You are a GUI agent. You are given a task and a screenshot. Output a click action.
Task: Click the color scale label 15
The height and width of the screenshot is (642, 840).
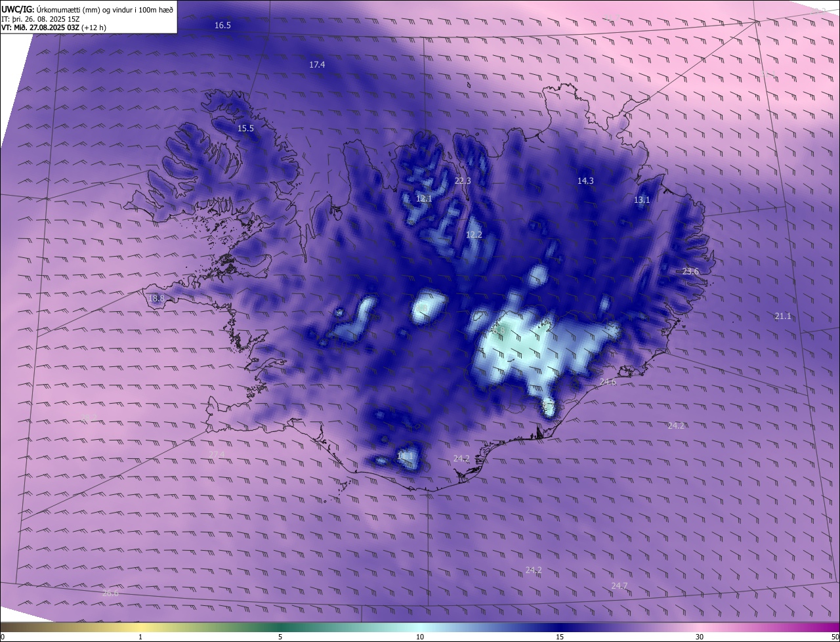pos(560,637)
